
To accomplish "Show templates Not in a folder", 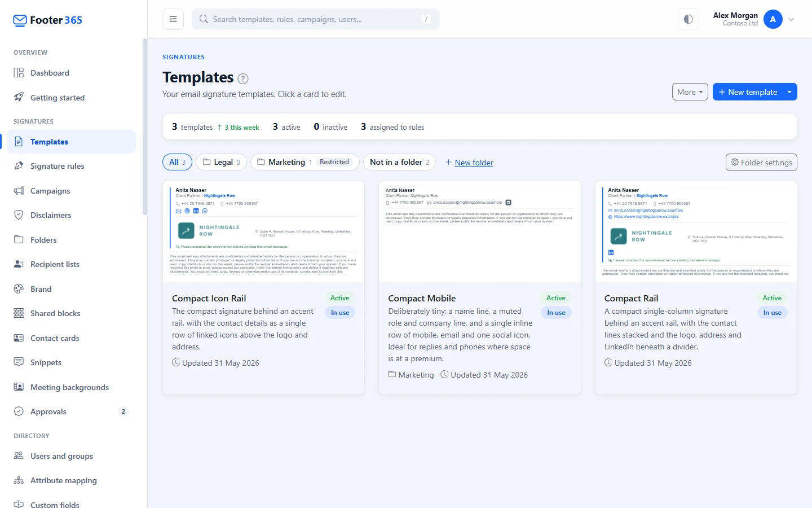I will 399,162.
